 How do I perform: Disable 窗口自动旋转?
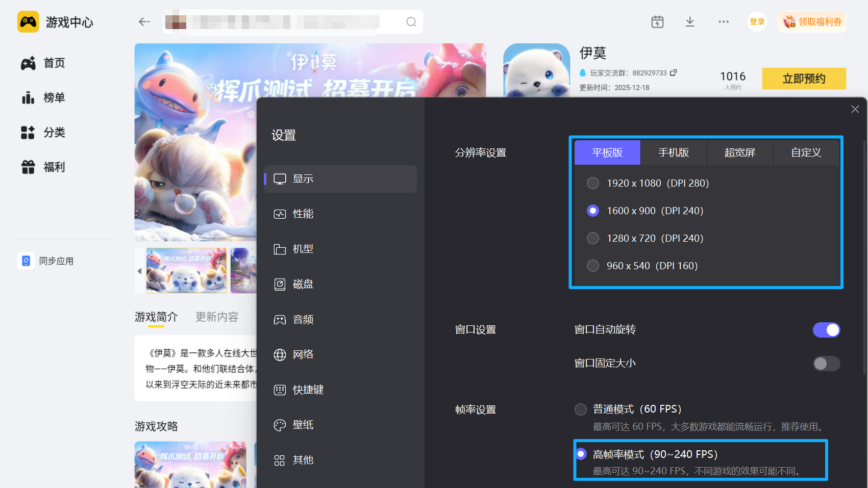826,329
